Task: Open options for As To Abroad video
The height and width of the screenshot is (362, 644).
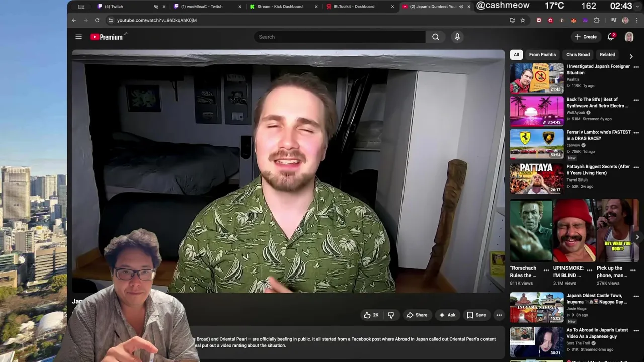Action: click(x=636, y=331)
